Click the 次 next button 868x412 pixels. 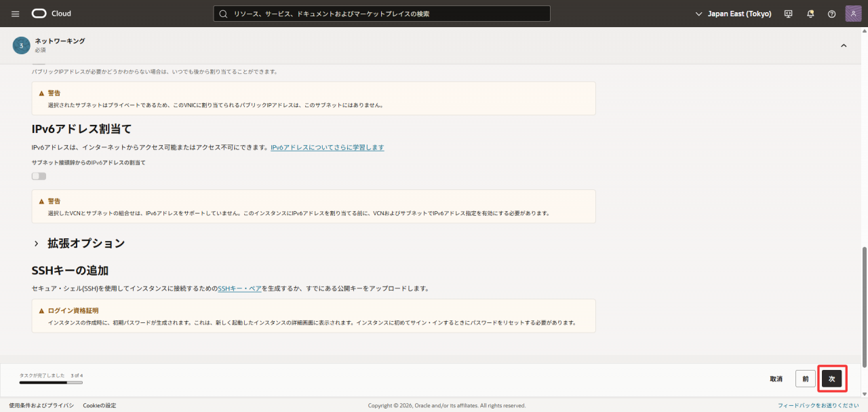click(832, 379)
